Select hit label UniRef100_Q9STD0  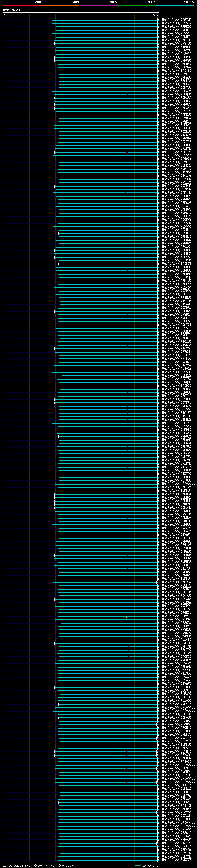tap(177, 514)
